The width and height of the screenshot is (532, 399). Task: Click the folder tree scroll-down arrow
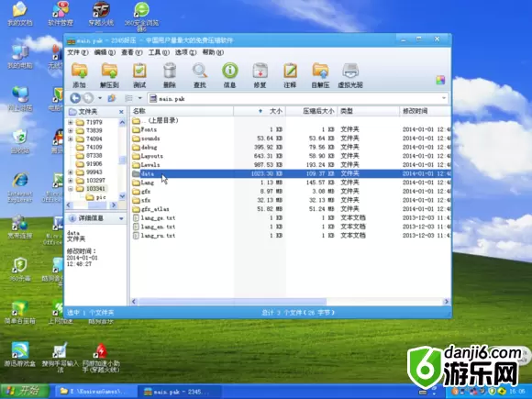(x=122, y=196)
